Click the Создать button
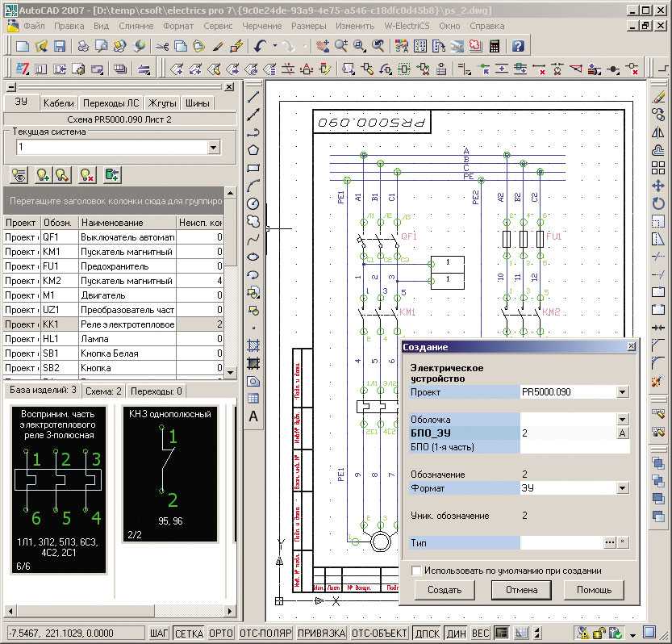Viewport: 672px width, 644px height. click(x=445, y=590)
